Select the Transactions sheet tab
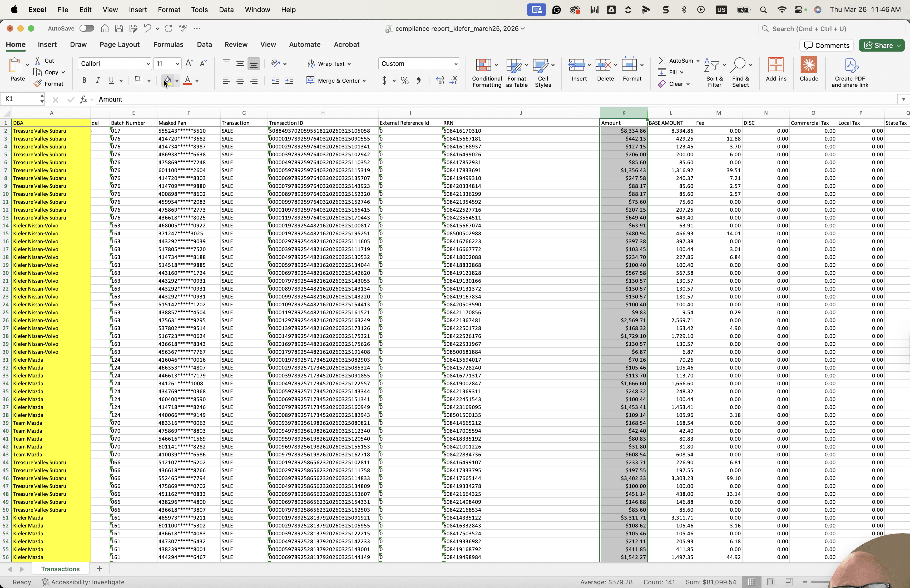910x588 pixels. tap(60, 569)
